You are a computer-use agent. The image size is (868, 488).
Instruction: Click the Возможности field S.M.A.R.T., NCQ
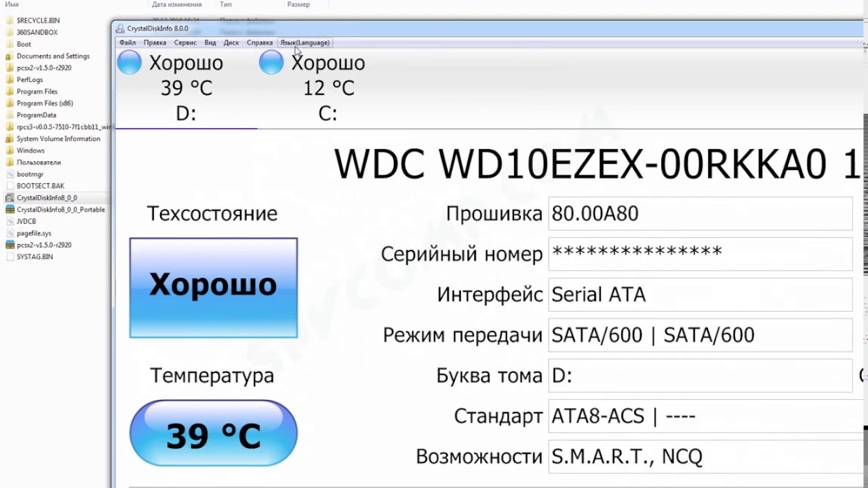707,456
